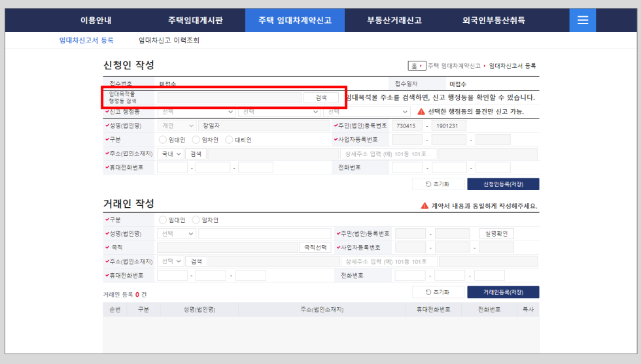Click 상세주소 입력 field in 거래인 section

coord(389,261)
